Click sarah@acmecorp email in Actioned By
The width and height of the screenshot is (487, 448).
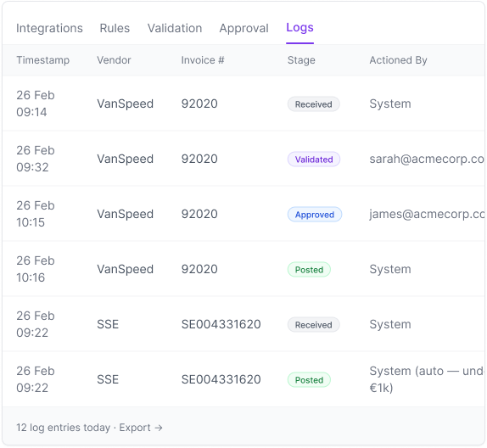[x=427, y=159]
